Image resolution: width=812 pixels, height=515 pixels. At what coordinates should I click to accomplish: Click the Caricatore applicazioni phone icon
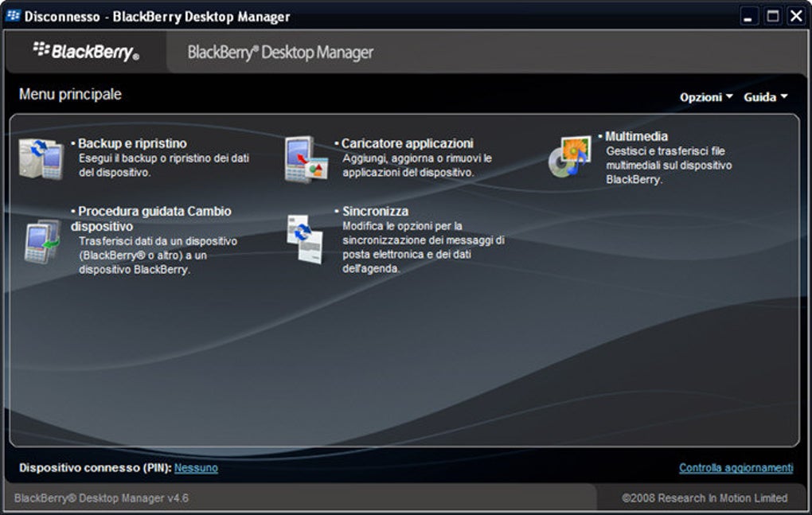(x=306, y=159)
